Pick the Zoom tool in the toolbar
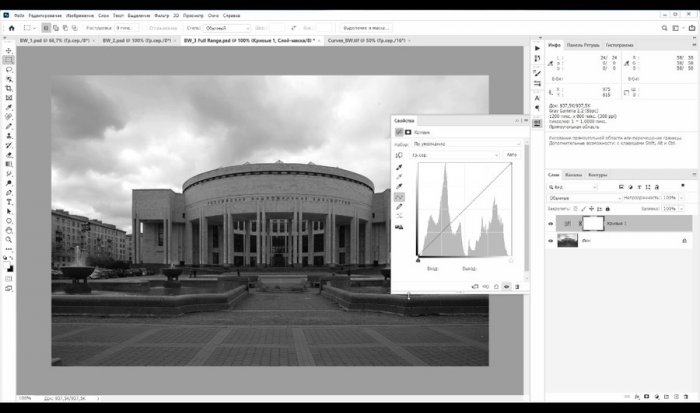The height and width of the screenshot is (413, 700). [x=9, y=240]
